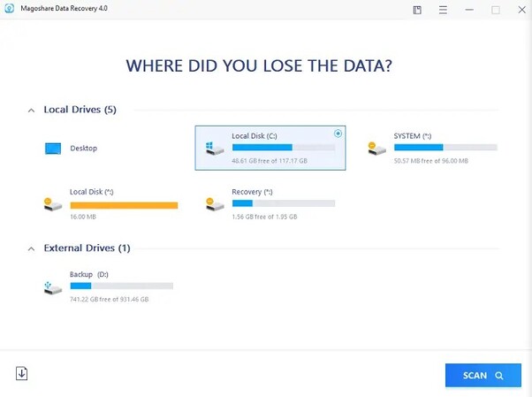This screenshot has width=532, height=397.
Task: Click the Desktop monitor icon
Action: 53,149
